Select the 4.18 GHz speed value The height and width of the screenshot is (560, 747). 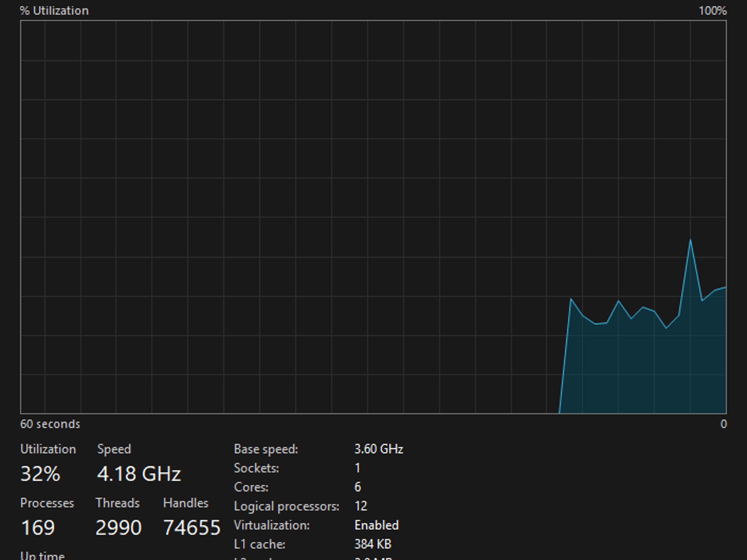[139, 474]
